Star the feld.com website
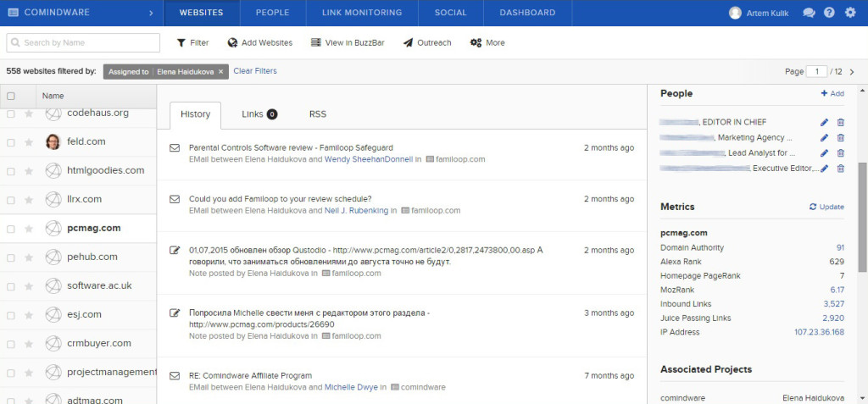This screenshot has height=404, width=868. point(29,141)
